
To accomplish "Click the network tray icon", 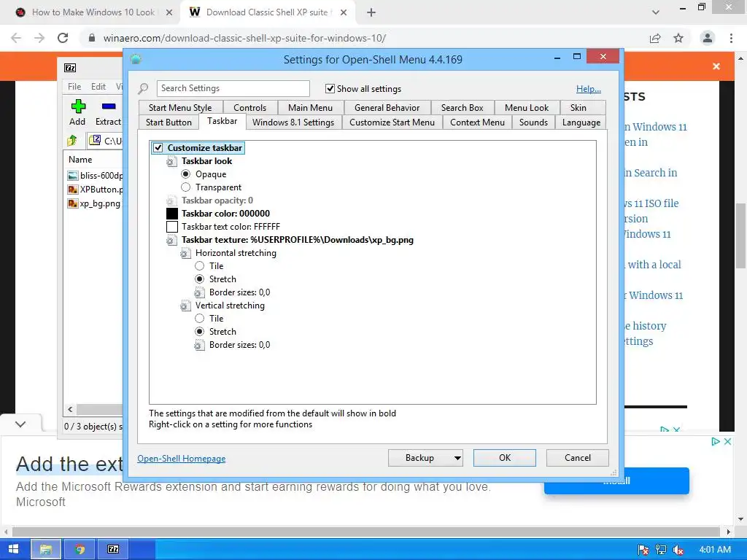I will coord(661,550).
